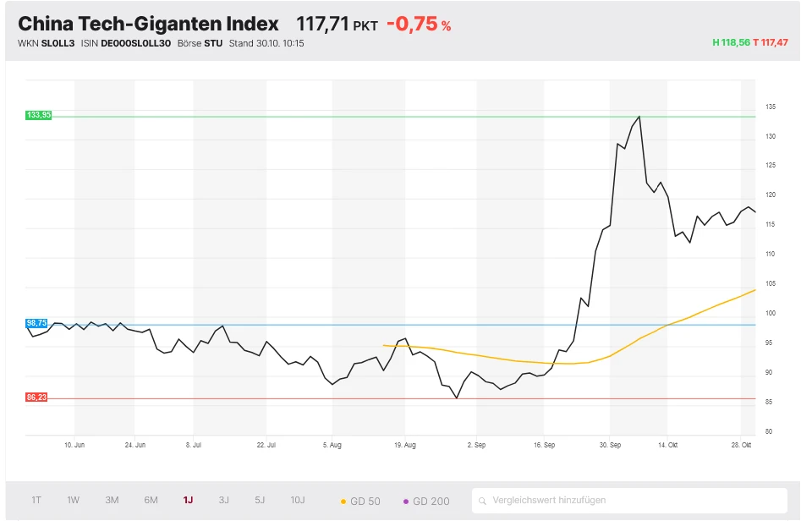Click the 133,95 high price marker
801x532 pixels.
pos(38,115)
